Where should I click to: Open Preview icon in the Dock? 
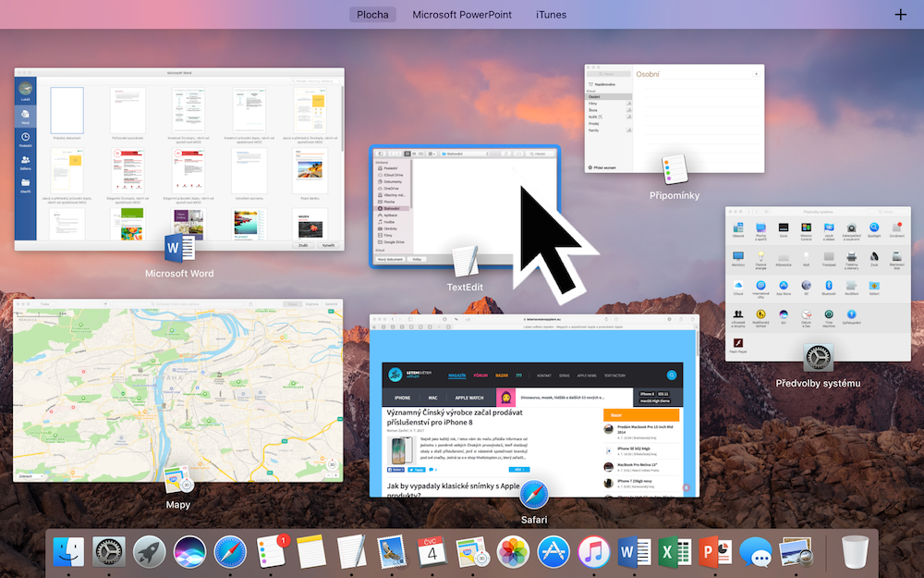[x=796, y=552]
